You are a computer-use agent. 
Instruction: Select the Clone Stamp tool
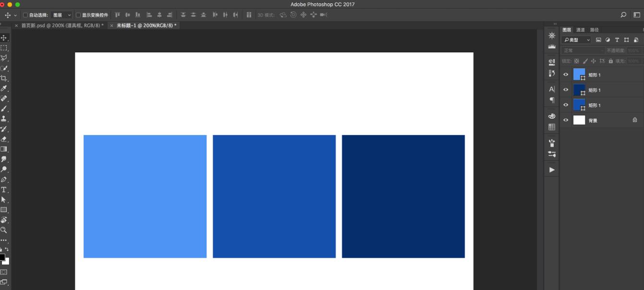pos(4,119)
